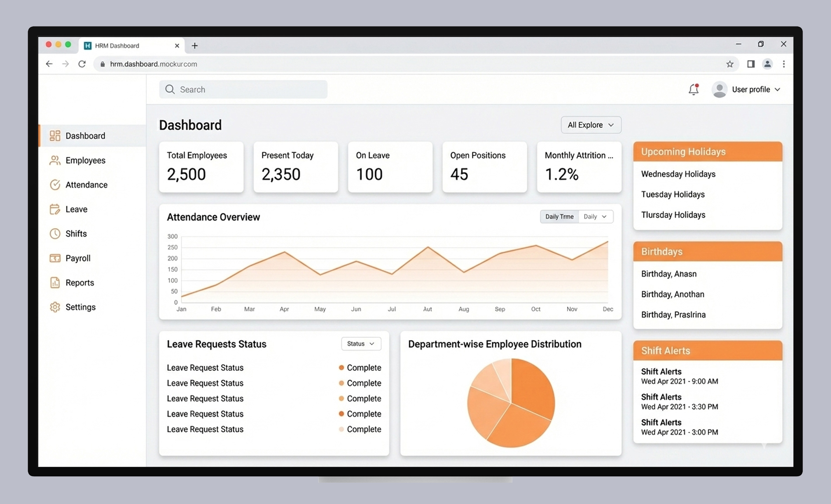Expand the Daily dropdown in Attendance Overview

pyautogui.click(x=596, y=216)
